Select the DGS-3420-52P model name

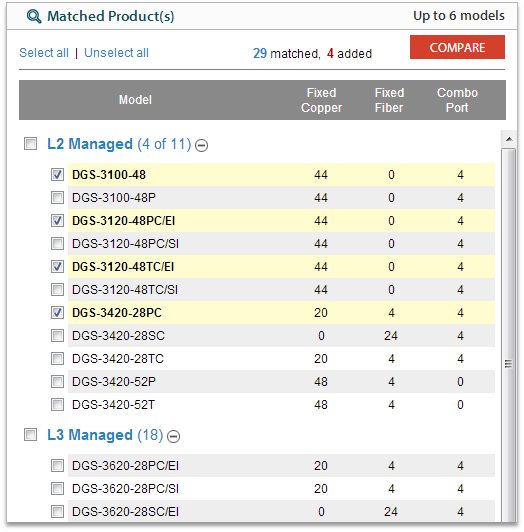point(114,382)
